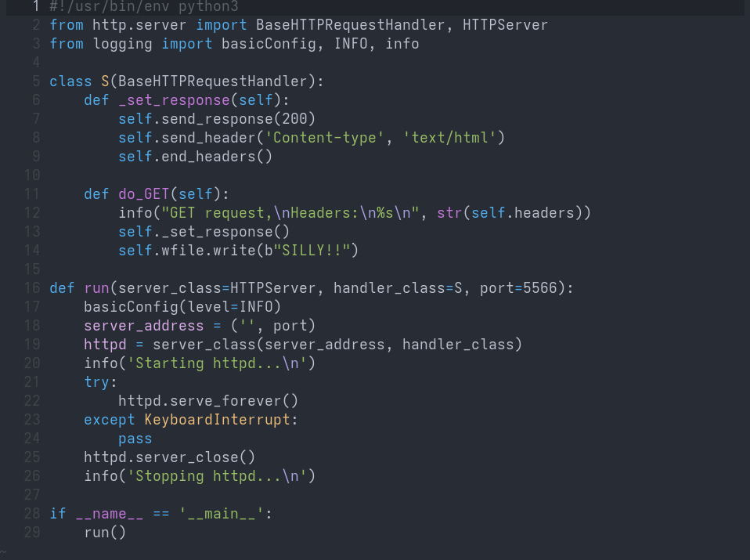Click line number 22 in the gutter
Viewport: 750px width, 560px height.
pyautogui.click(x=31, y=400)
